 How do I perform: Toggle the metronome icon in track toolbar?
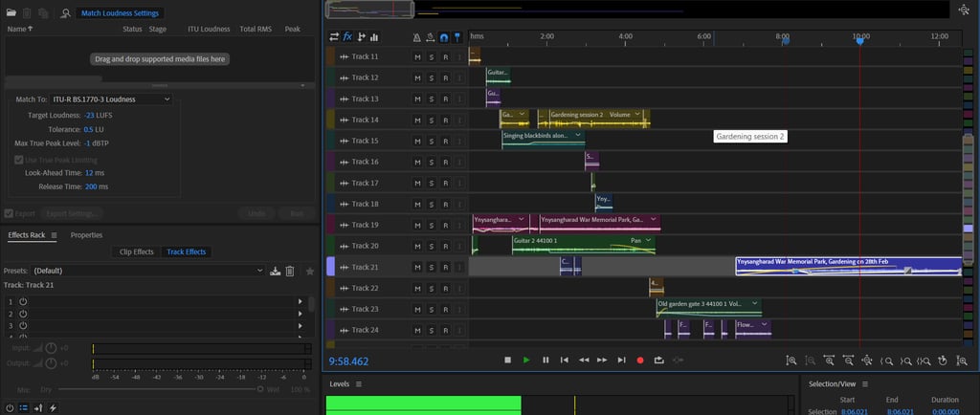[416, 36]
